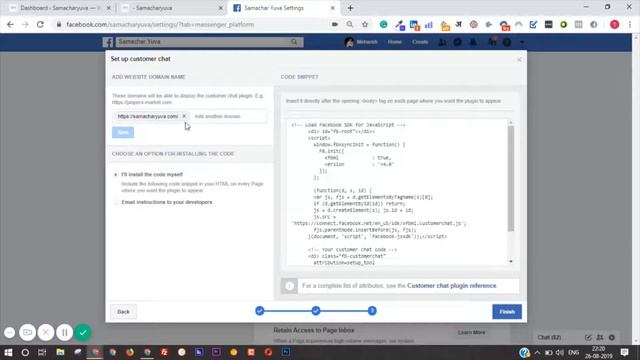Screen dimensions: 640x360
Task: Go back in browser history
Action: coord(10,24)
